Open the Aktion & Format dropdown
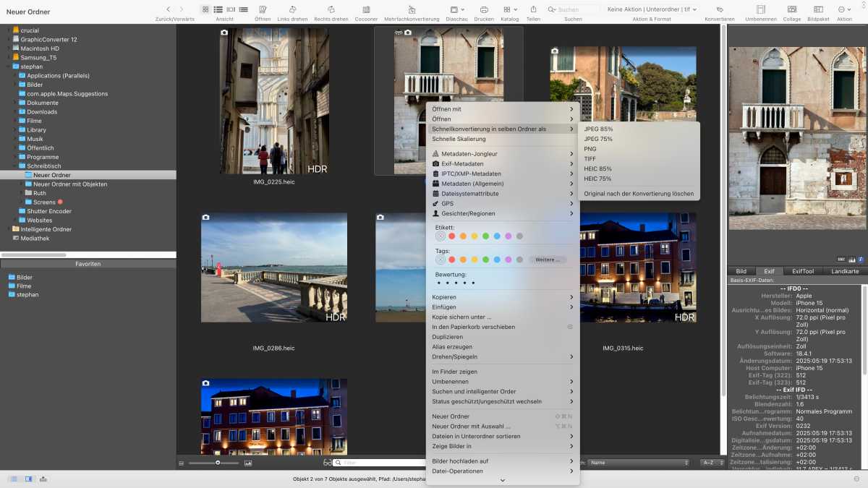 (x=652, y=9)
